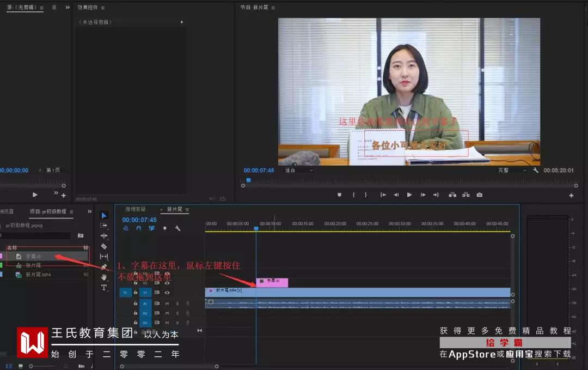Toggle Snap magnet in timeline

[x=139, y=228]
